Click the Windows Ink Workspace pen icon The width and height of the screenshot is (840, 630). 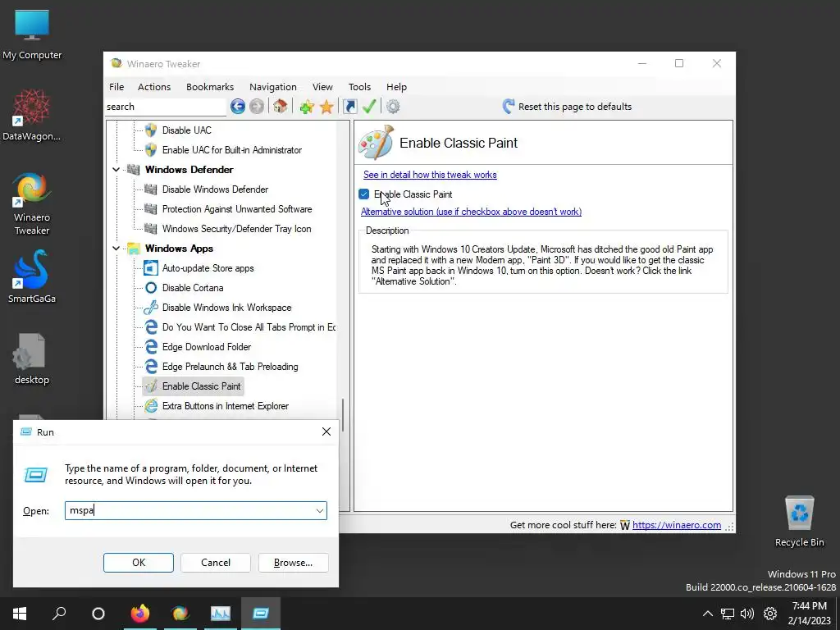point(151,308)
